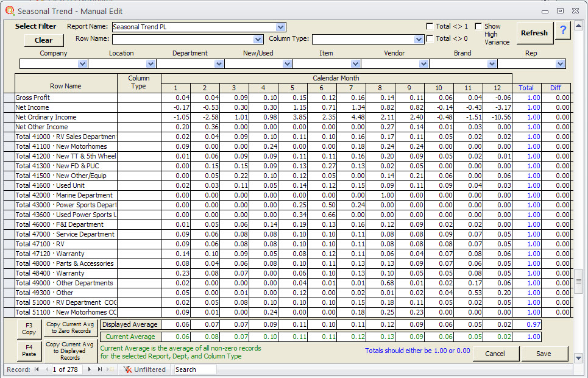This screenshot has width=588, height=378.
Task: Click scrollbar up arrow at top right
Action: point(579,26)
